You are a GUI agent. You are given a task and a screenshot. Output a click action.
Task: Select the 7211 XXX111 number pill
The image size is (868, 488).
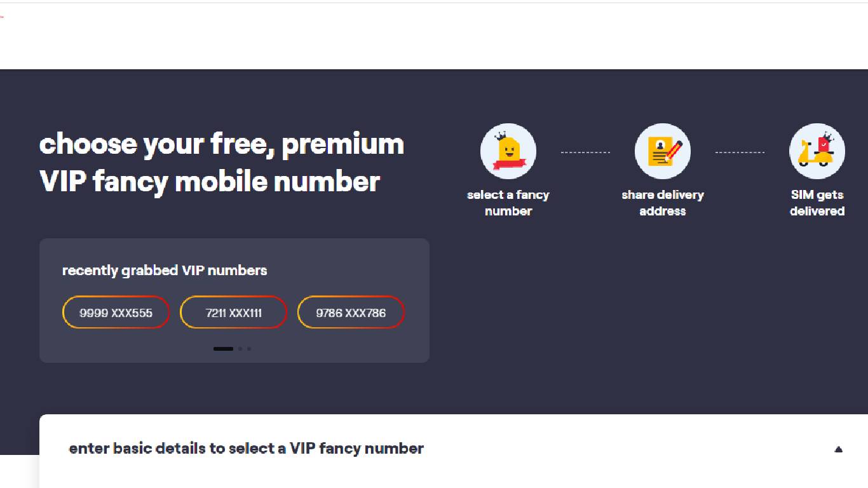pos(234,313)
